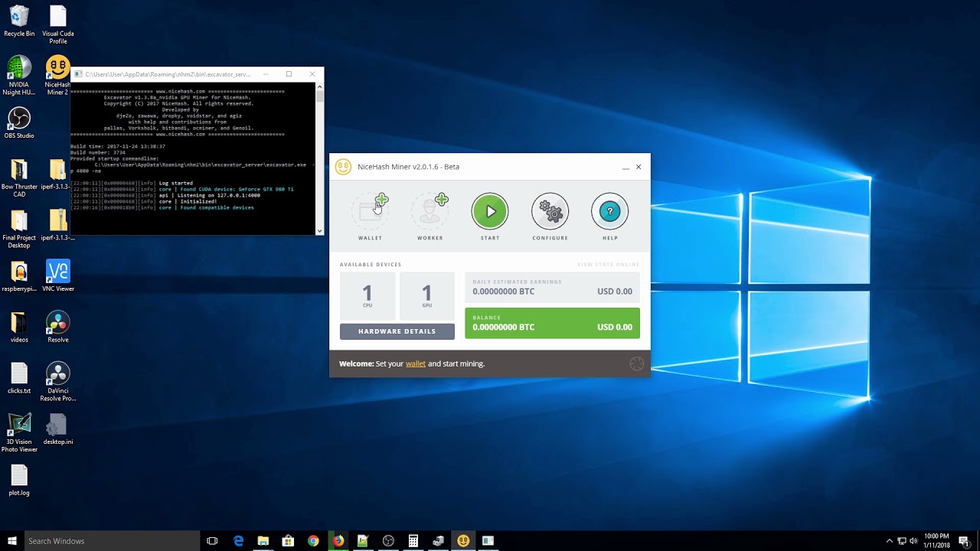The height and width of the screenshot is (551, 980).
Task: Follow the wallet link in the welcome message
Action: point(416,364)
